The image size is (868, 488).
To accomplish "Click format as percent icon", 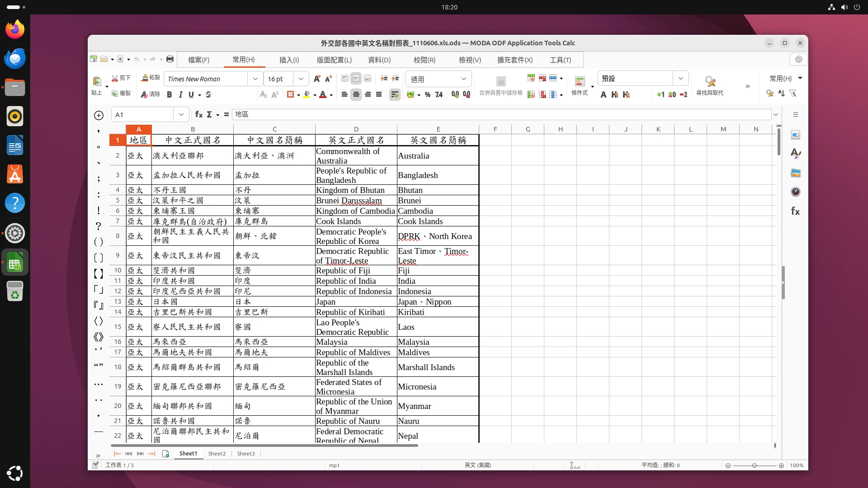I will click(x=427, y=94).
